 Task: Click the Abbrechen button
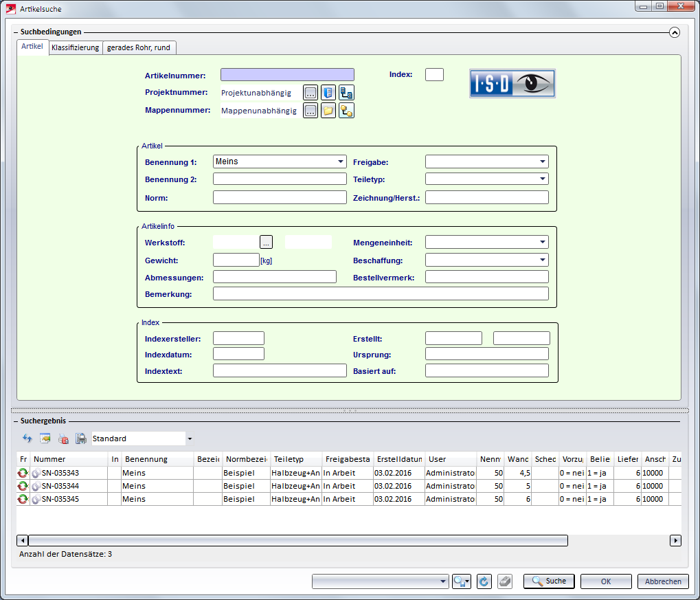pyautogui.click(x=663, y=581)
